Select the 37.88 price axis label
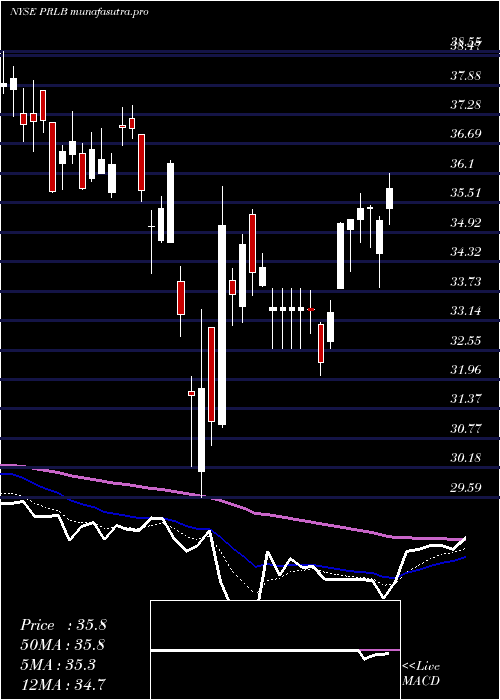500x700 pixels. (466, 75)
